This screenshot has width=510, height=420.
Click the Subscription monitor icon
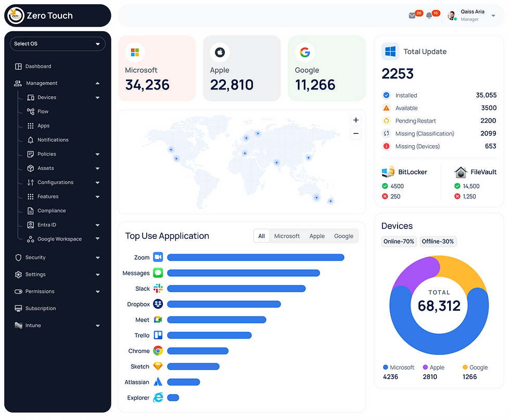18,309
